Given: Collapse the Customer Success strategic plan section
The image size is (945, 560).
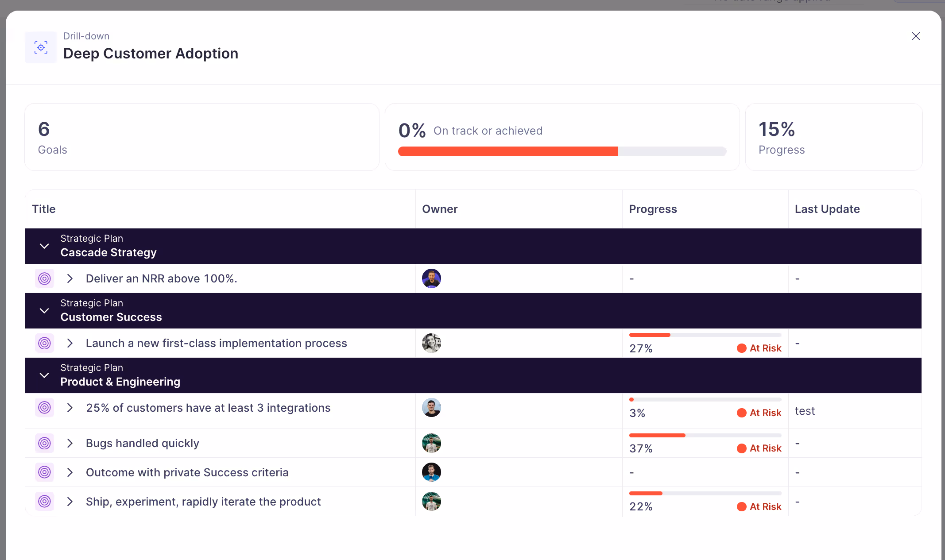Looking at the screenshot, I should point(44,310).
